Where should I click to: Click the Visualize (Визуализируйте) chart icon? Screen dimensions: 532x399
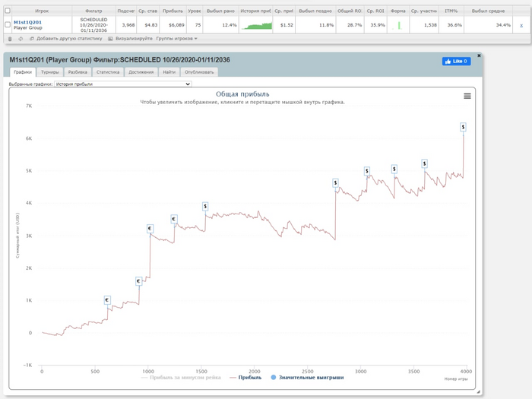(110, 39)
